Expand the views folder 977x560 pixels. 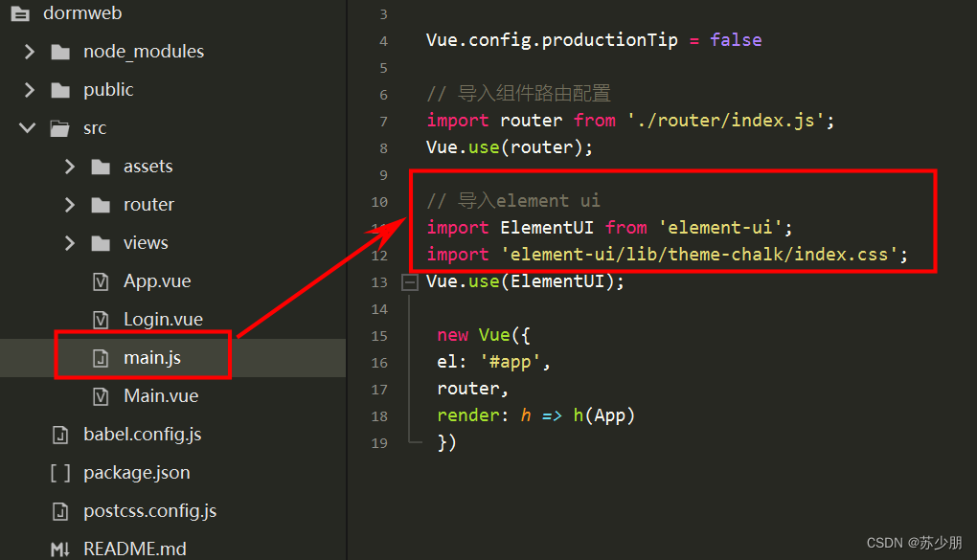tap(69, 242)
